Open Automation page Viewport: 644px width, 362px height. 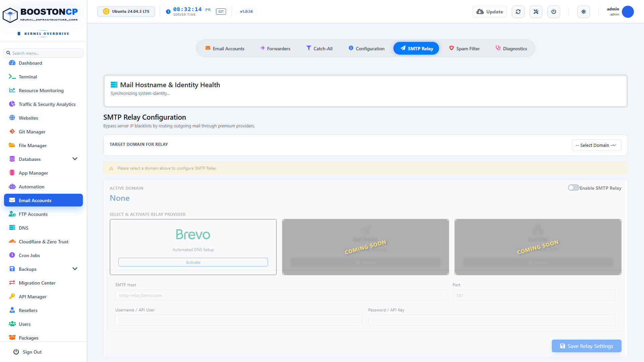point(44,187)
